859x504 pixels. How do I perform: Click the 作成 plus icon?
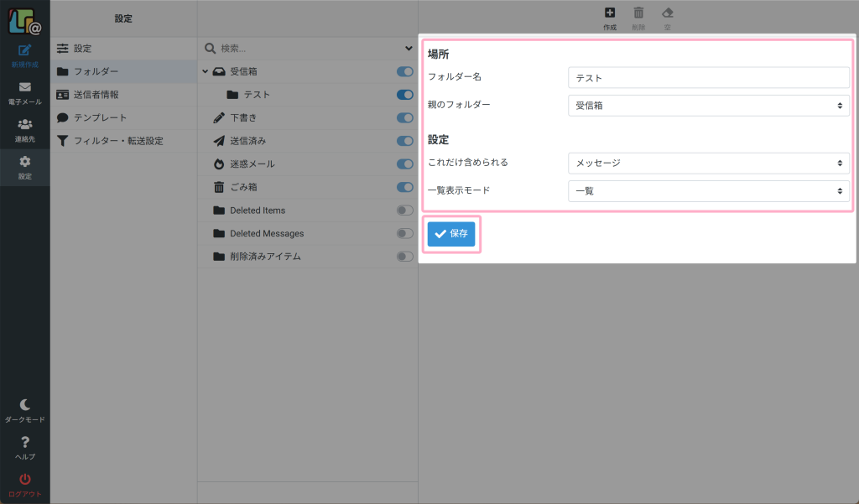pyautogui.click(x=610, y=13)
